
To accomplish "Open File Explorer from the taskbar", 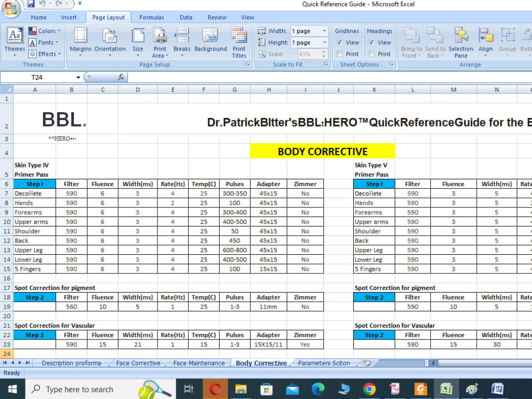I will pos(241,389).
